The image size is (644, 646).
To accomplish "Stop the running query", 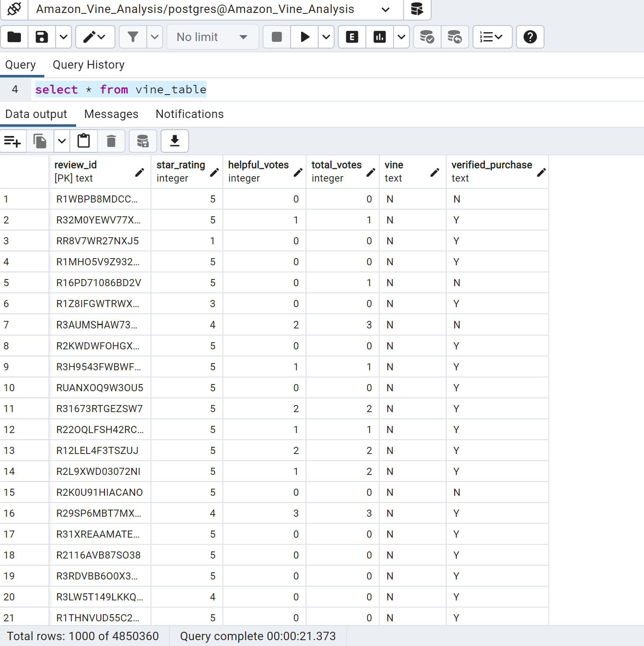I will 276,37.
